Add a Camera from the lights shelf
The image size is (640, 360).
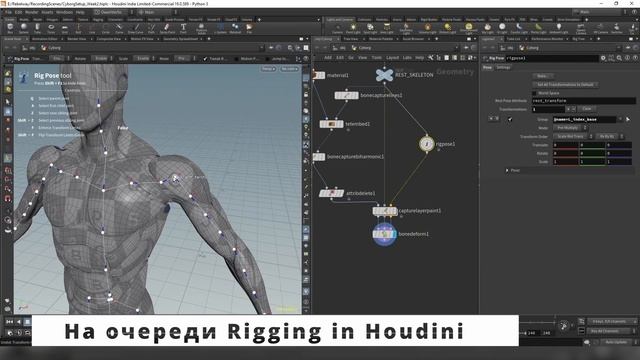click(x=337, y=28)
